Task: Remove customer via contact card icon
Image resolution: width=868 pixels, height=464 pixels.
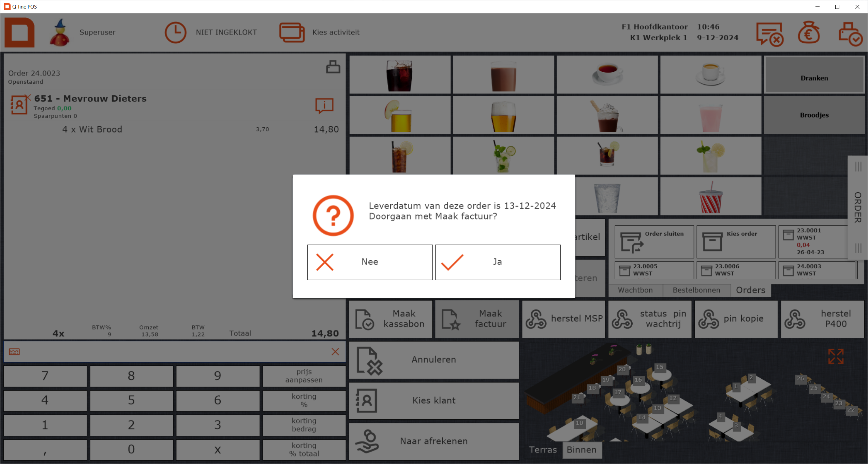Action: click(x=20, y=104)
